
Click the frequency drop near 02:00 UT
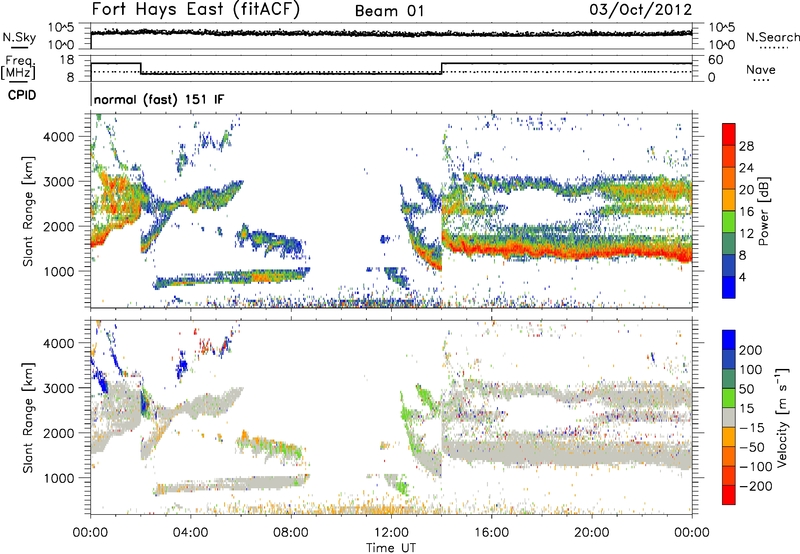pyautogui.click(x=141, y=68)
